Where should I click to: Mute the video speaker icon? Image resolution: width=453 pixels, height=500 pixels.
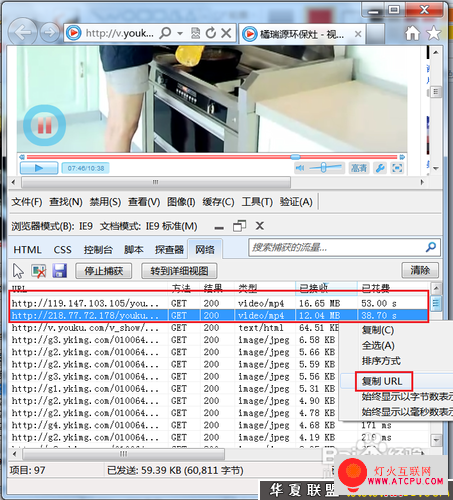(x=300, y=168)
